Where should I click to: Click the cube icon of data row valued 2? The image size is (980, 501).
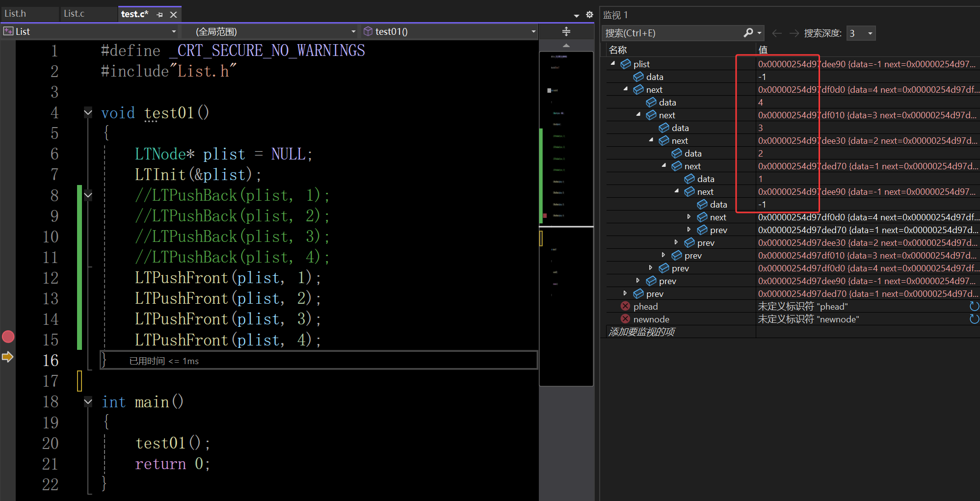pos(677,153)
